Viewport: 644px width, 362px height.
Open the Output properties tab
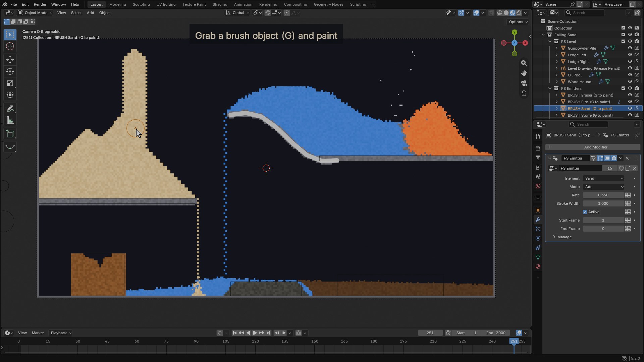[x=538, y=158]
